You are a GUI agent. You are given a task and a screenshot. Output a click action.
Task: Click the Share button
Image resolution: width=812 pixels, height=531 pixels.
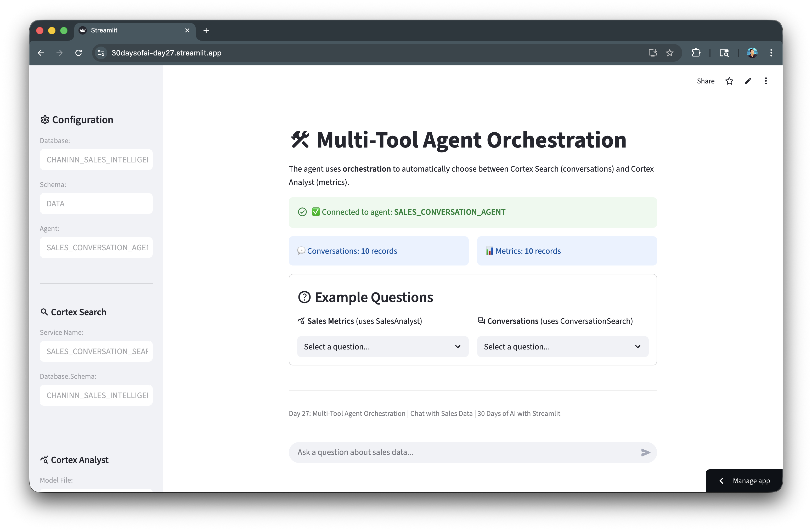(705, 81)
